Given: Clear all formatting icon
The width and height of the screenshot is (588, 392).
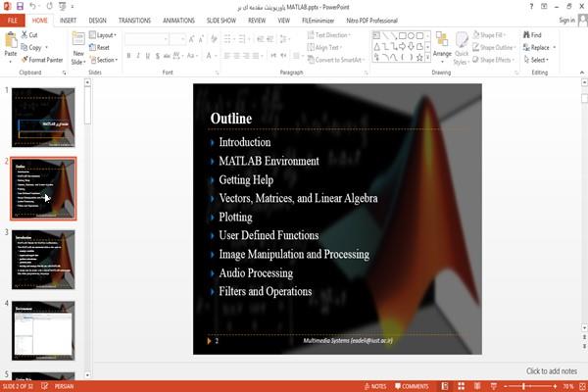Looking at the screenshot, I should 214,39.
